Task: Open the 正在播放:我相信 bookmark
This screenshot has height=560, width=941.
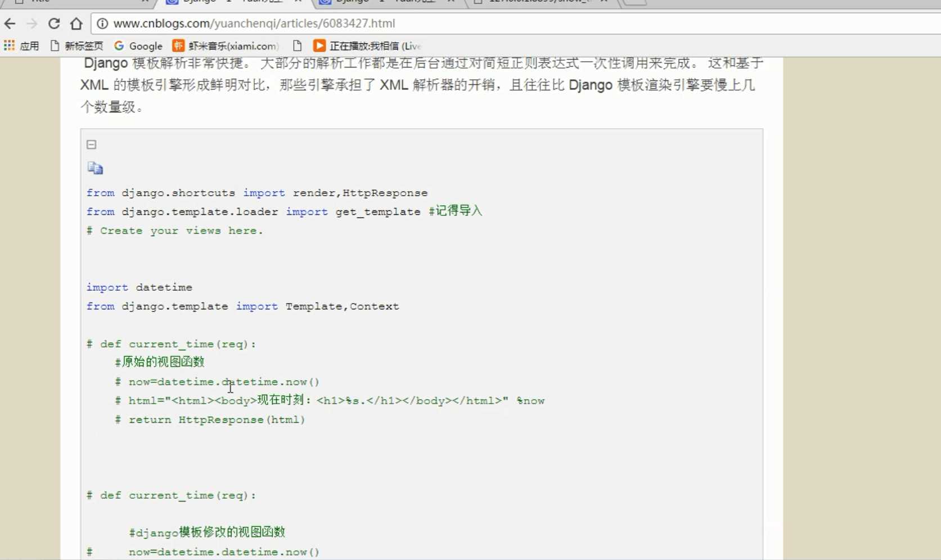Action: pos(367,46)
